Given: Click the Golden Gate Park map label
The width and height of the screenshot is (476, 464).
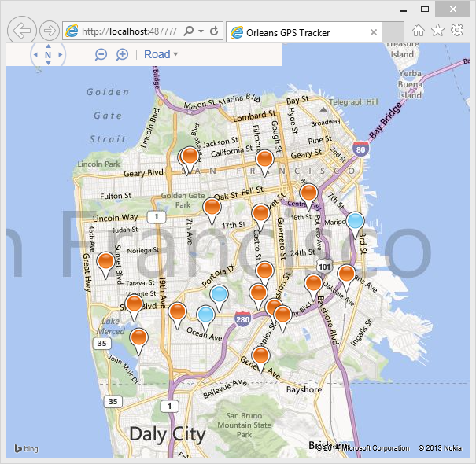Looking at the screenshot, I should pos(183,200).
